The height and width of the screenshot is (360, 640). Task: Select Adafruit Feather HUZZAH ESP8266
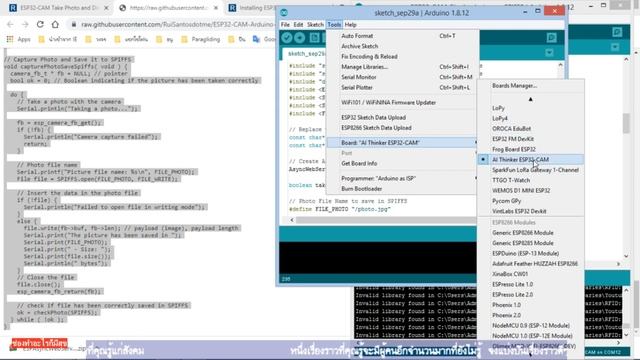[531, 264]
